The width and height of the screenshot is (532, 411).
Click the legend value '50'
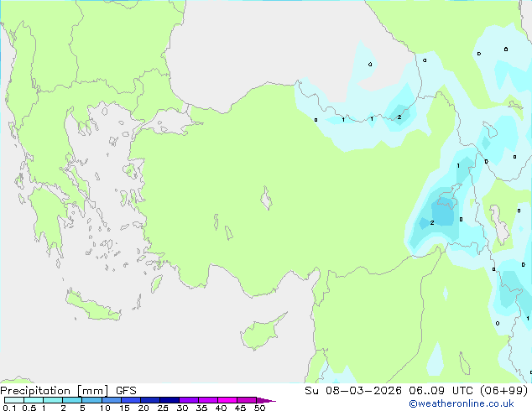(259, 408)
